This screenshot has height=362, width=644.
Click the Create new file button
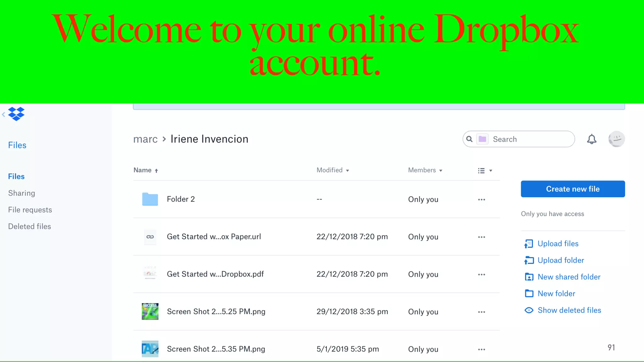coord(573,189)
